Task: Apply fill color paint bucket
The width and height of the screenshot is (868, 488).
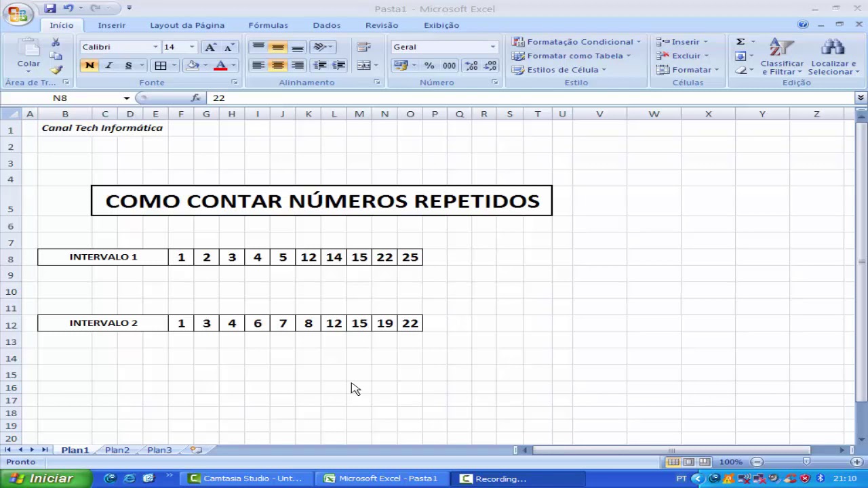Action: tap(193, 66)
